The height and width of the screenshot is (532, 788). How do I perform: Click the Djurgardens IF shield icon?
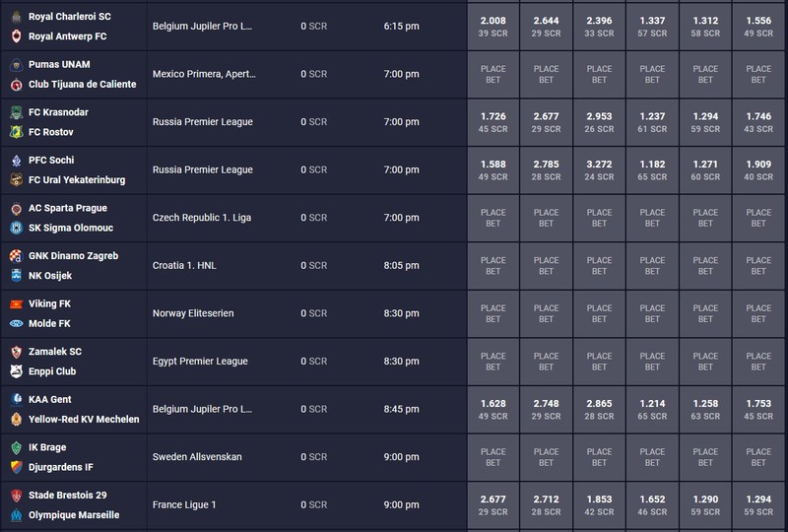[16, 467]
